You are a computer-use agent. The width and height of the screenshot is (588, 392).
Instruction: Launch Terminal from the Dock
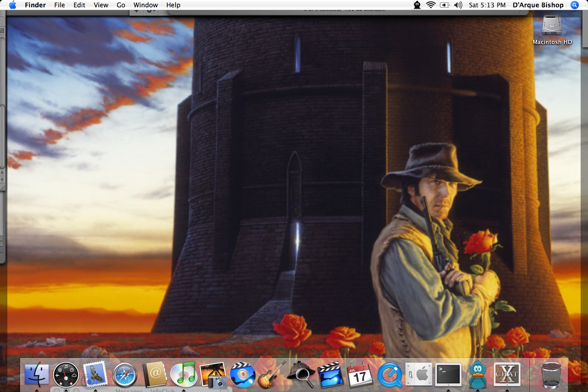coord(448,375)
